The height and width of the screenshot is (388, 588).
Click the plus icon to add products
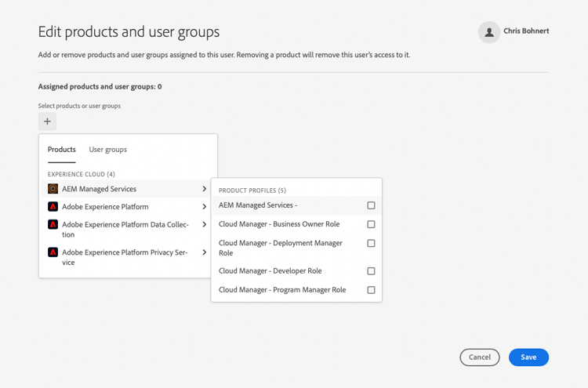click(48, 121)
